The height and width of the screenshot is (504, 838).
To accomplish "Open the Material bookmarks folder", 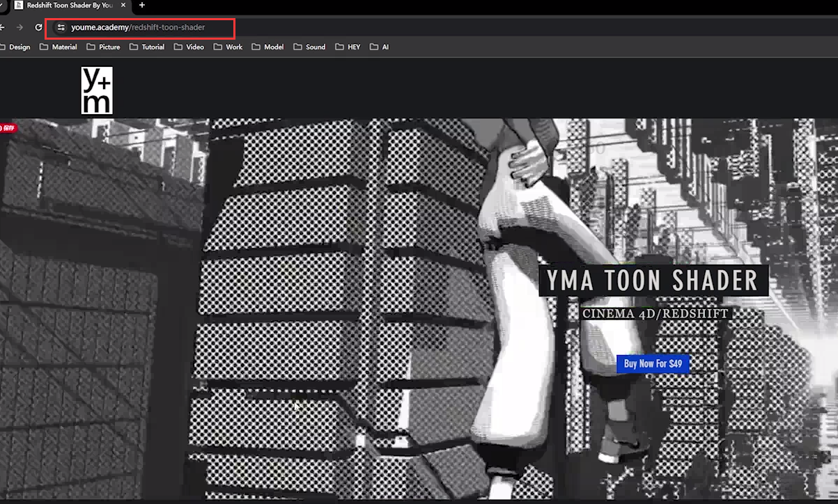I will [x=59, y=47].
